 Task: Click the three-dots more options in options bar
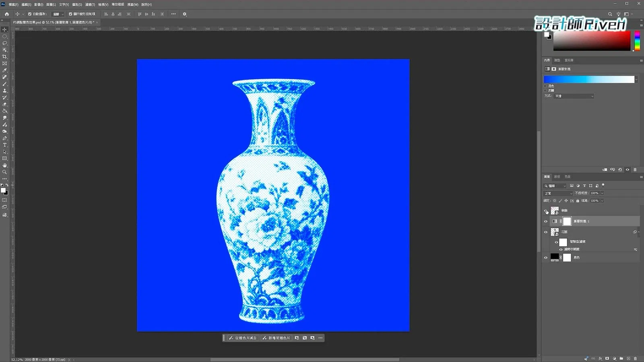tap(173, 14)
